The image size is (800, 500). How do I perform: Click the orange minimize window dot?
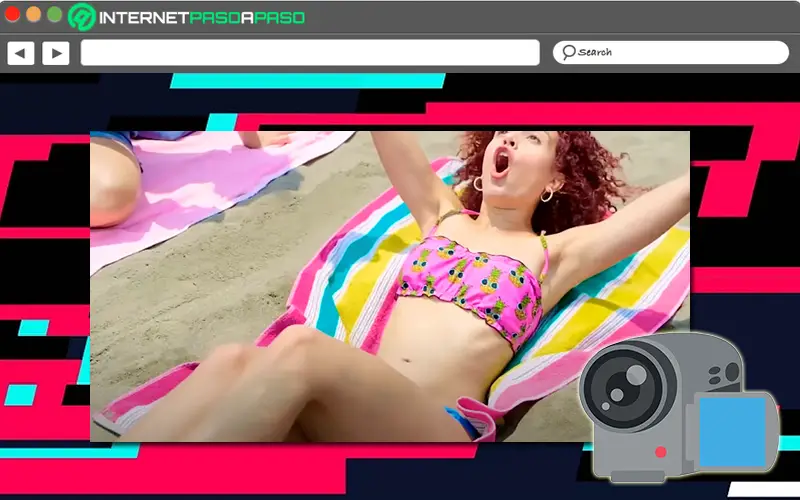point(33,14)
